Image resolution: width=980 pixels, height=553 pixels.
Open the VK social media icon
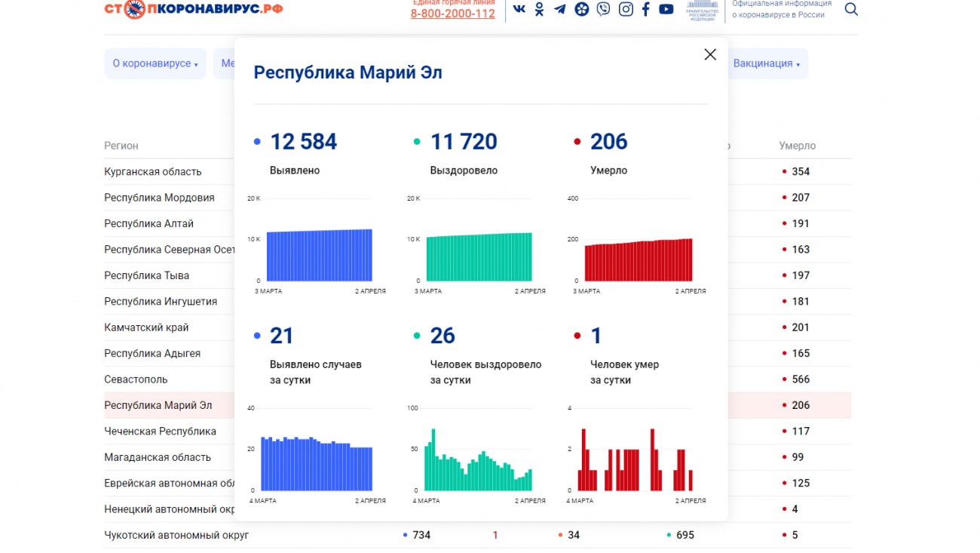click(x=519, y=9)
